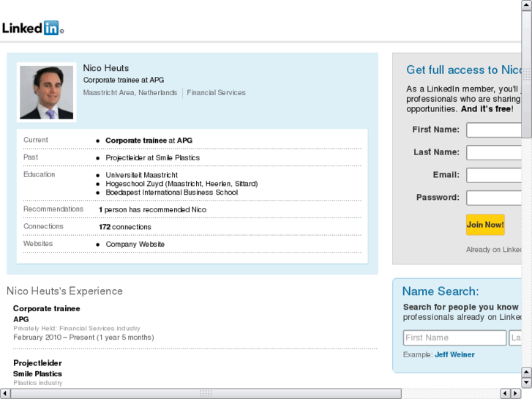Click the vertical scrollbar down arrow at bottom

coord(526,382)
